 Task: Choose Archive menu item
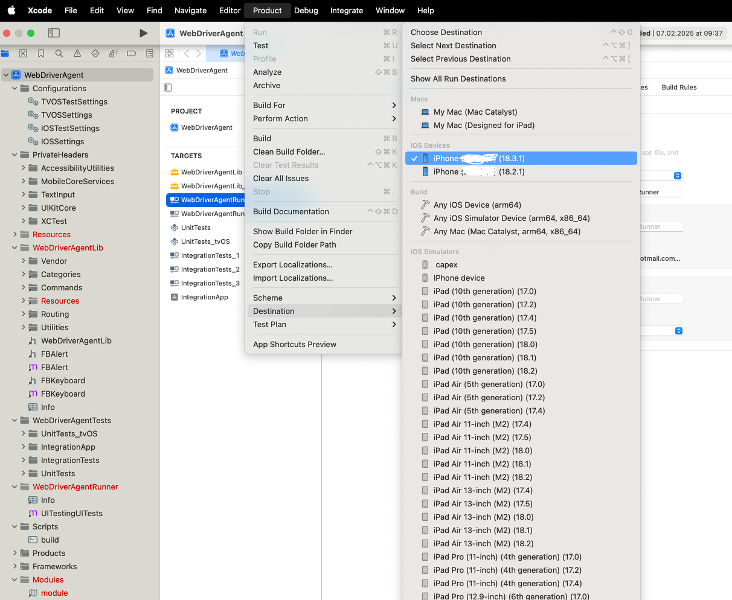point(324,85)
